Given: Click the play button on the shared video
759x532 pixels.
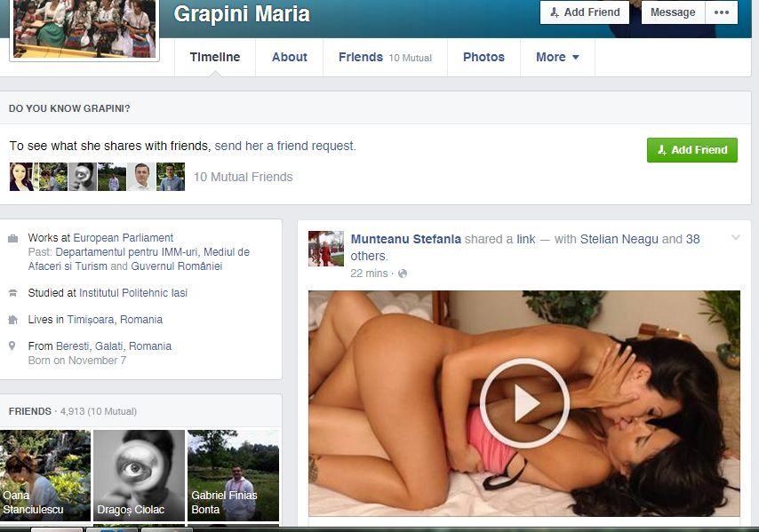Looking at the screenshot, I should click(524, 403).
